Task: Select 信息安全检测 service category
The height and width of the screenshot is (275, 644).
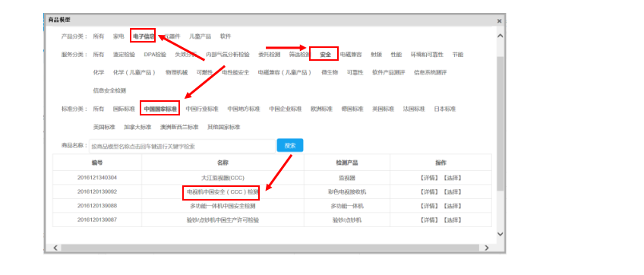Action: (x=109, y=90)
